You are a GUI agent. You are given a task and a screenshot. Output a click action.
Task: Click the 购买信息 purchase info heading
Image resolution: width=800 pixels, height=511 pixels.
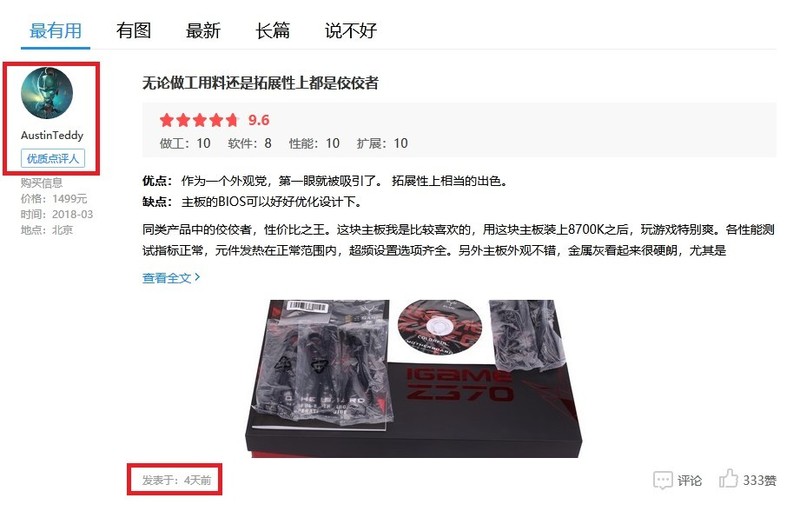point(42,183)
